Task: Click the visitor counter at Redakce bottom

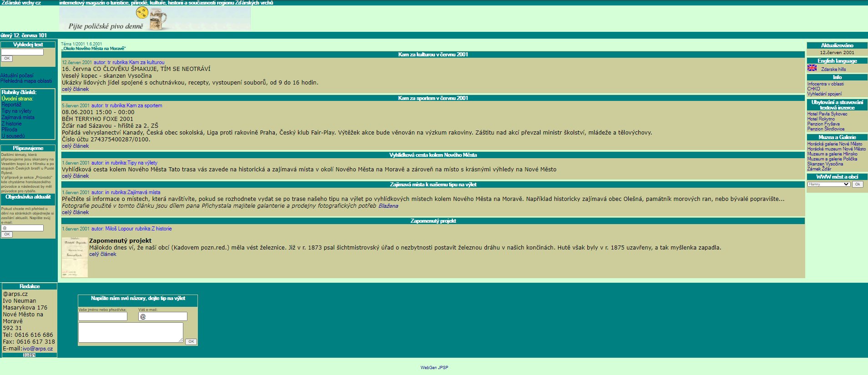Action: pyautogui.click(x=29, y=355)
